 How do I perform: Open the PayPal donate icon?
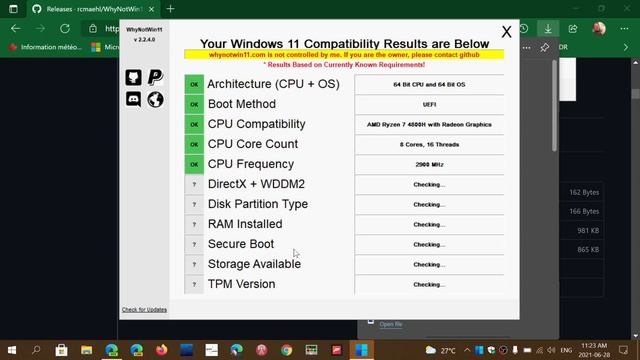pyautogui.click(x=156, y=77)
